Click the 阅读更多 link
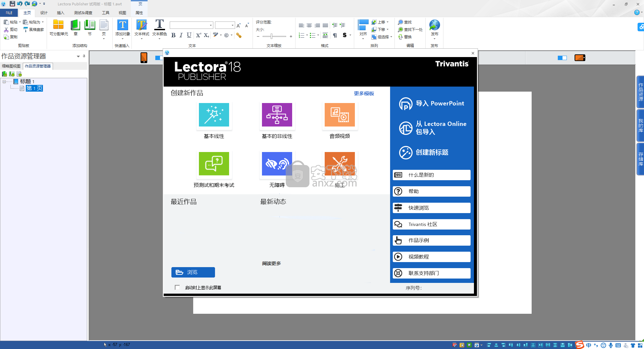 [271, 263]
